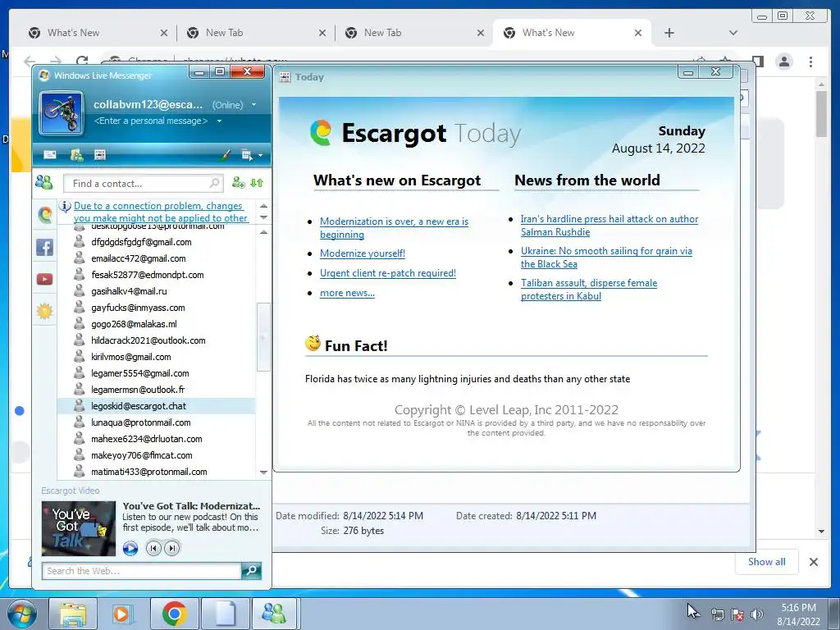
Task: Open a new Chrome tab with plus button
Action: [x=669, y=33]
